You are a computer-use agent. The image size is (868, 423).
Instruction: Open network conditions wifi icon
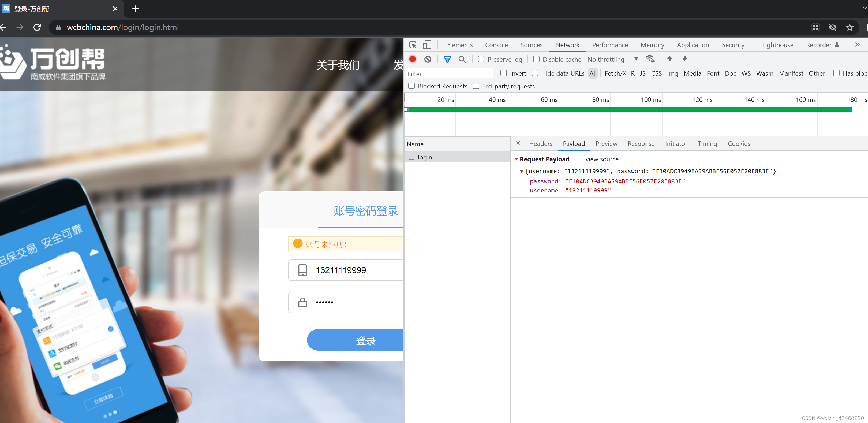(650, 59)
